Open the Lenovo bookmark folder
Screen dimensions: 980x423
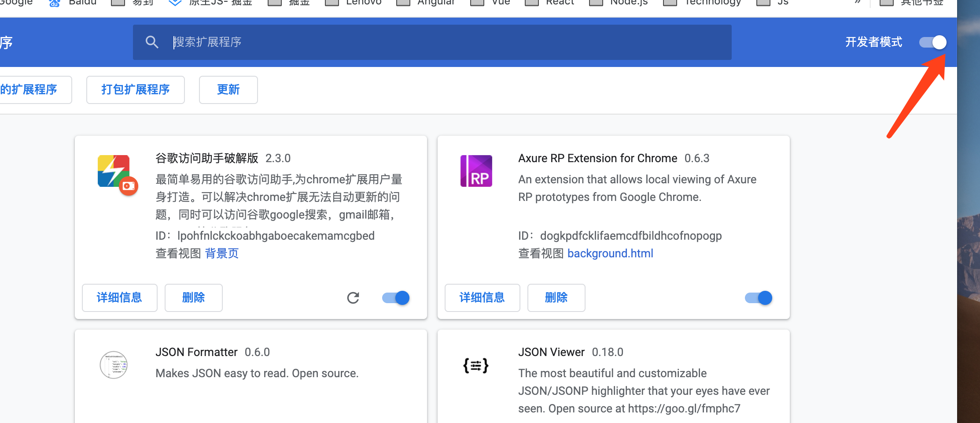[x=354, y=3]
